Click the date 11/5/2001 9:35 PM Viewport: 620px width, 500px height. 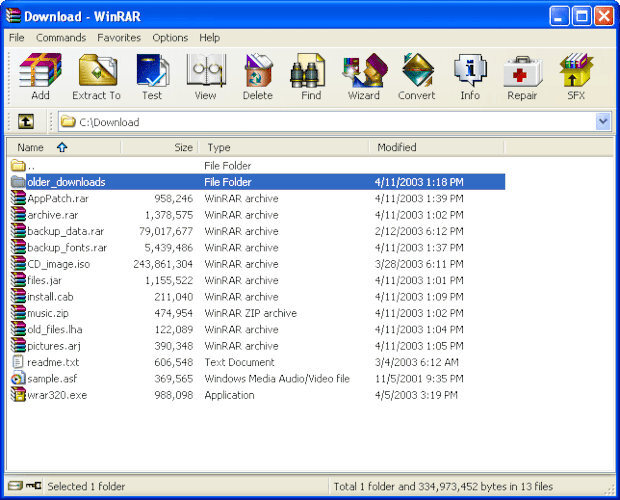tap(419, 379)
